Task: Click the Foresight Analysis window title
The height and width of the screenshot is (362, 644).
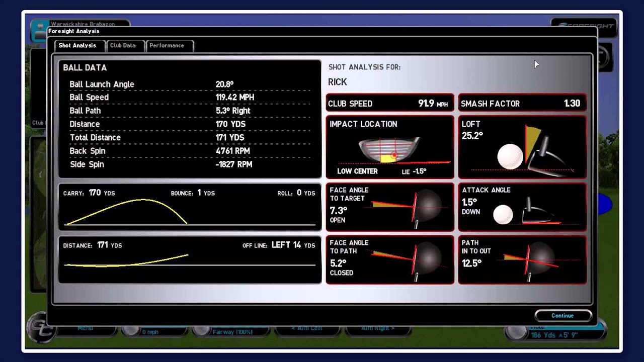Action: (74, 31)
